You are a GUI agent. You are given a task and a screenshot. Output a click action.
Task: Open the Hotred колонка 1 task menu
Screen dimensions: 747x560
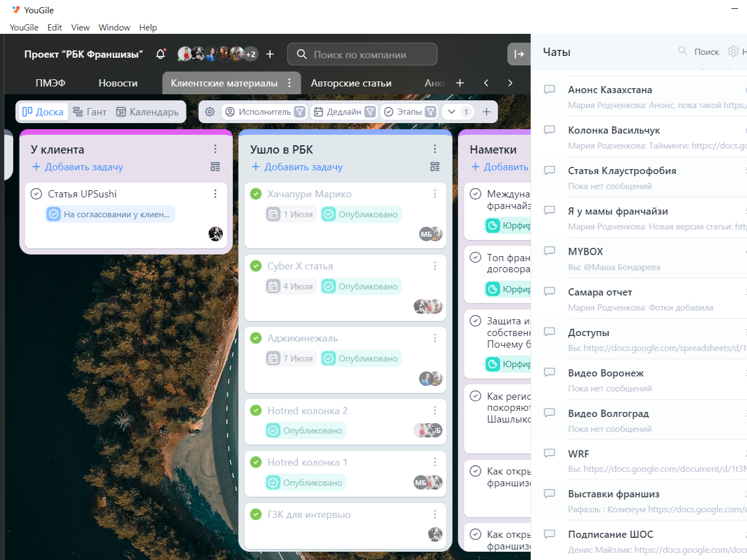click(435, 462)
